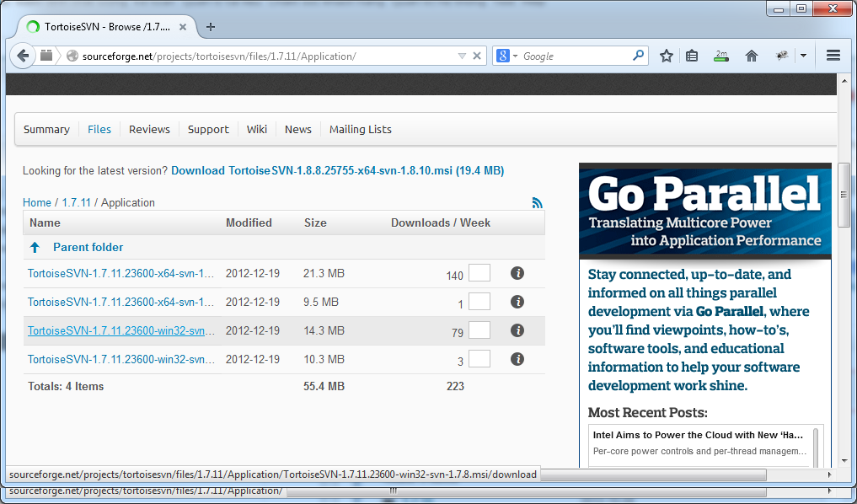Click the Google search engine icon

coord(503,56)
